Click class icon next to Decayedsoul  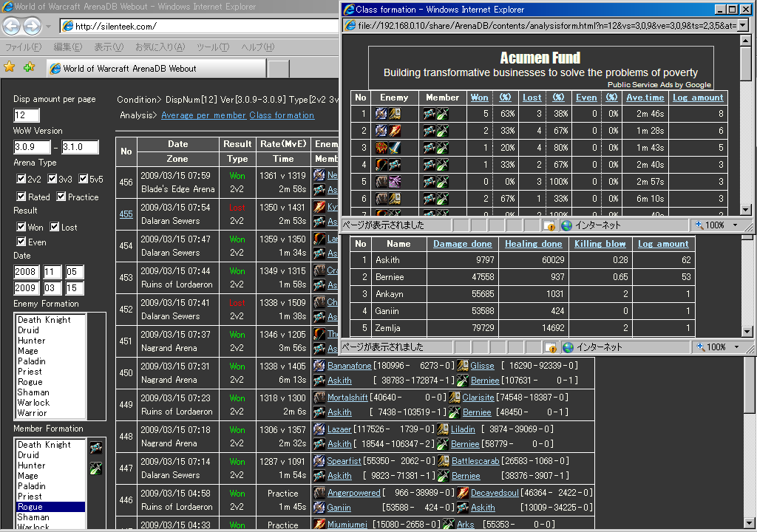click(463, 492)
